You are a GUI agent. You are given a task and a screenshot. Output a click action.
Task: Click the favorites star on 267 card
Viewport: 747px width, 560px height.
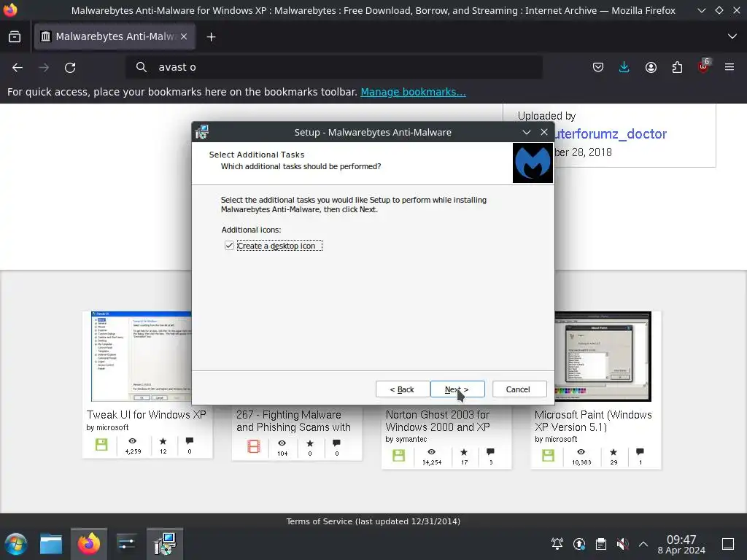point(309,443)
